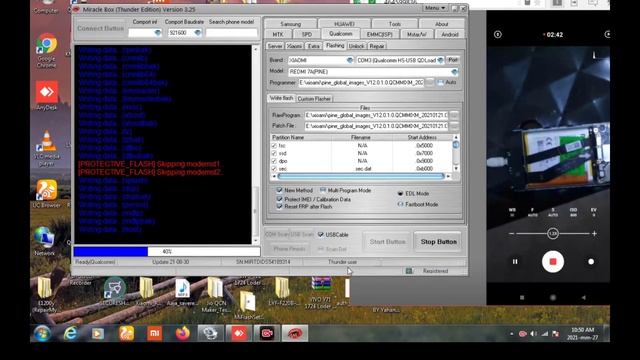Open the screen recorder taskbar icon
The image size is (640, 360).
pos(267,333)
